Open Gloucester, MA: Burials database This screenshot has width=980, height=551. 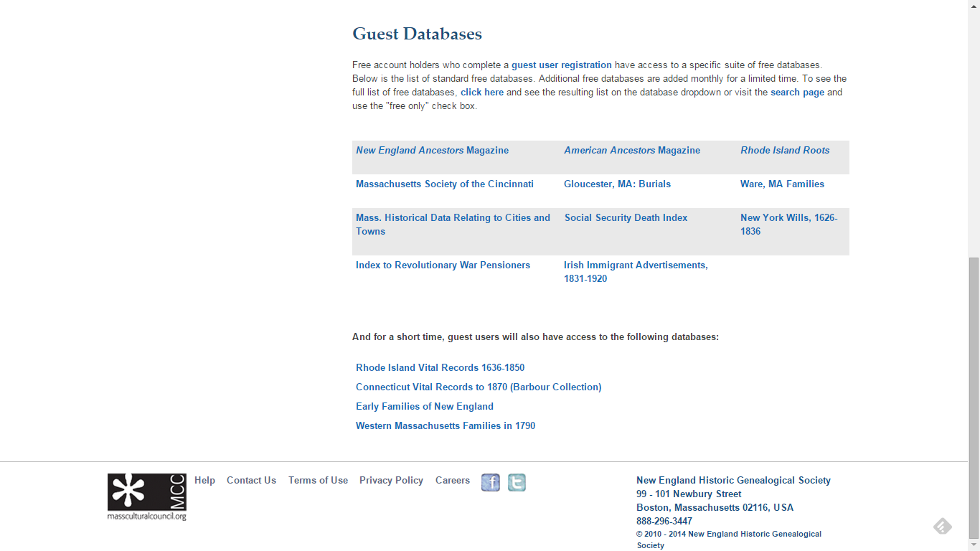[617, 184]
